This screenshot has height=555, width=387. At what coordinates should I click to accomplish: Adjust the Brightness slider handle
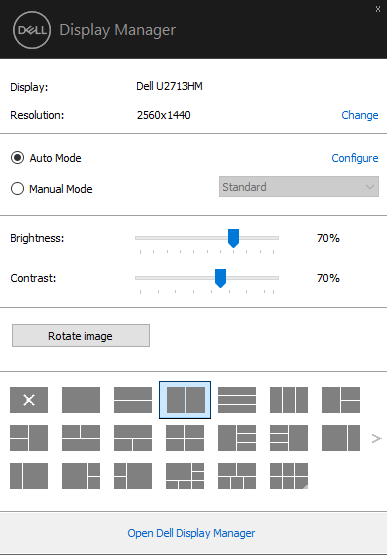(233, 238)
